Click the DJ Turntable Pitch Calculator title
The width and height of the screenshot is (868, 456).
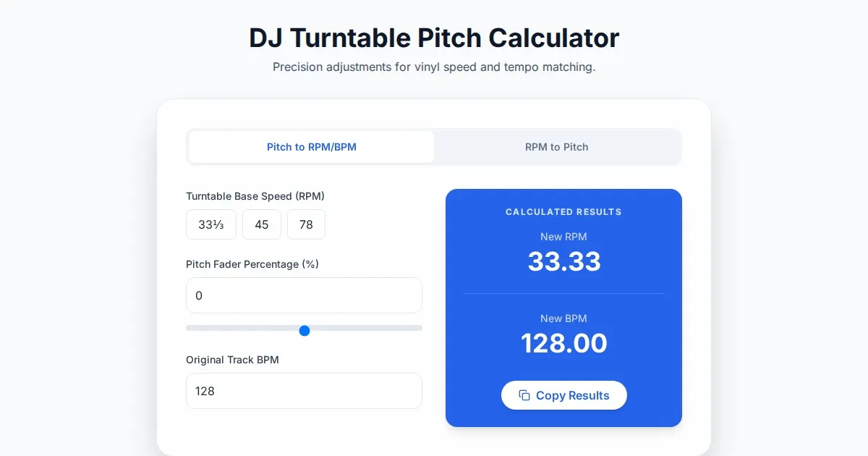[x=434, y=38]
